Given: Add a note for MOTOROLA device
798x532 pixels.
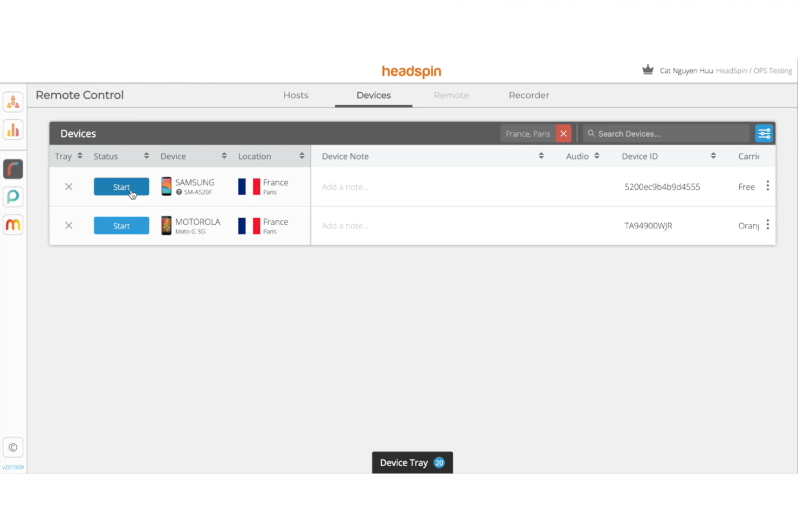Looking at the screenshot, I should 345,226.
